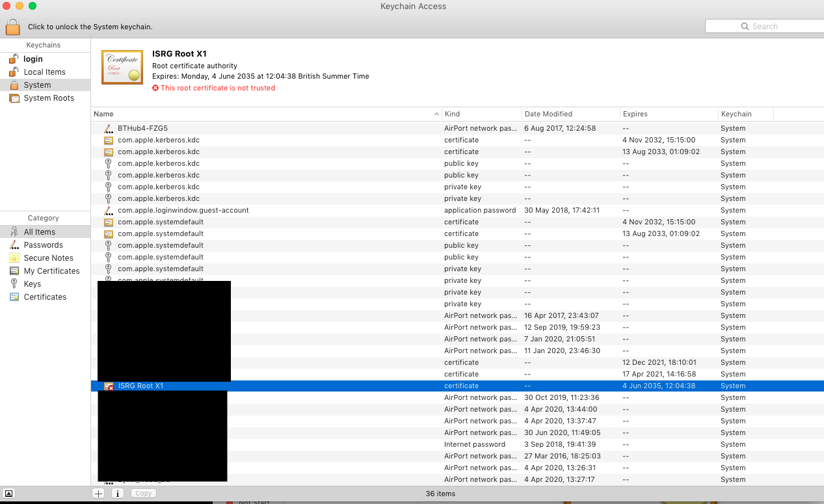Click the Keychains section header
The height and width of the screenshot is (504, 824).
pos(44,46)
